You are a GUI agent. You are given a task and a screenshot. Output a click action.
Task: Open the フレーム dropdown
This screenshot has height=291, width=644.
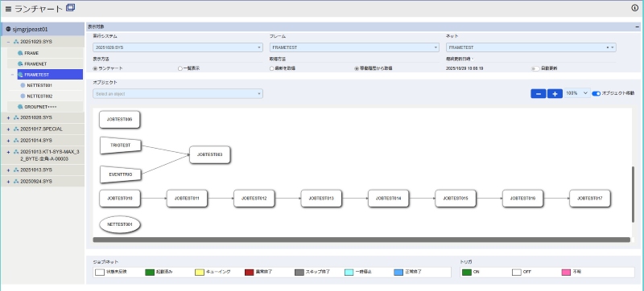(x=354, y=47)
